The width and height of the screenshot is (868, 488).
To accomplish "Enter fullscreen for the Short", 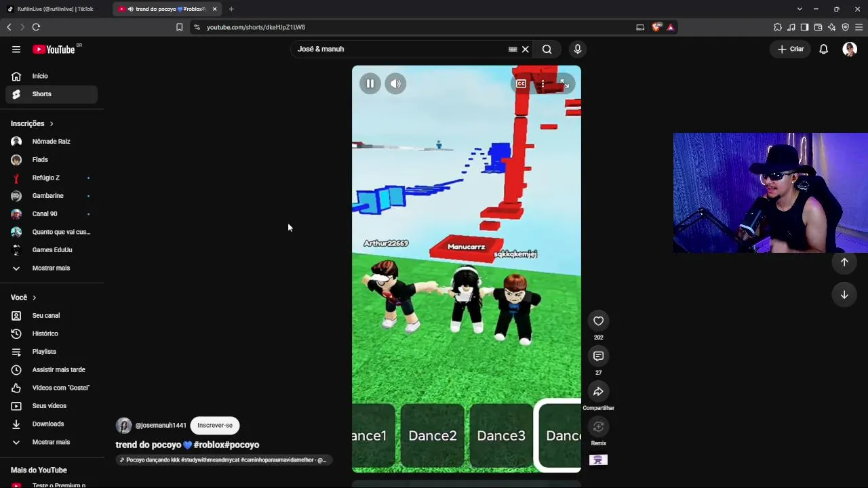I will coord(564,83).
